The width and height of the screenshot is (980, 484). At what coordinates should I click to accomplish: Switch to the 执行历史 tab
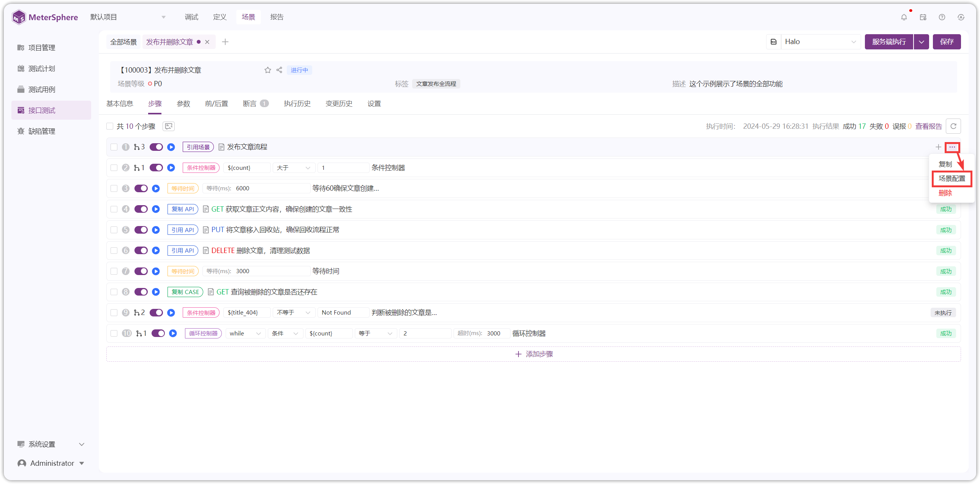pos(297,103)
